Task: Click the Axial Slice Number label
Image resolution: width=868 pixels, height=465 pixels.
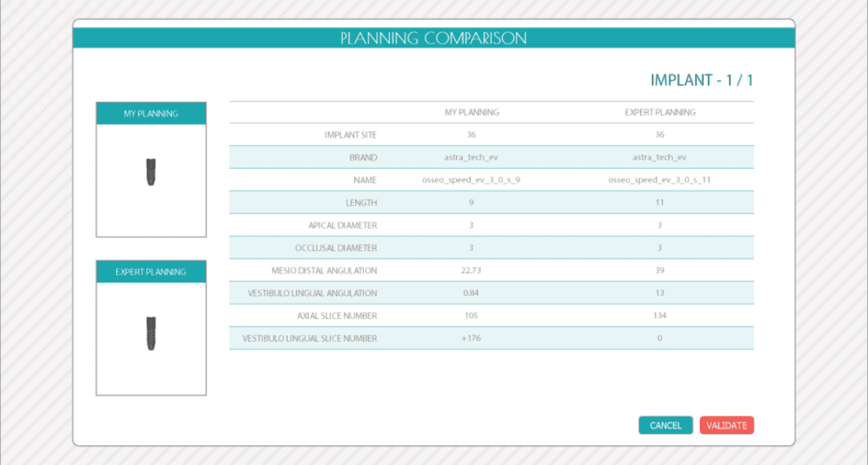Action: coord(337,316)
